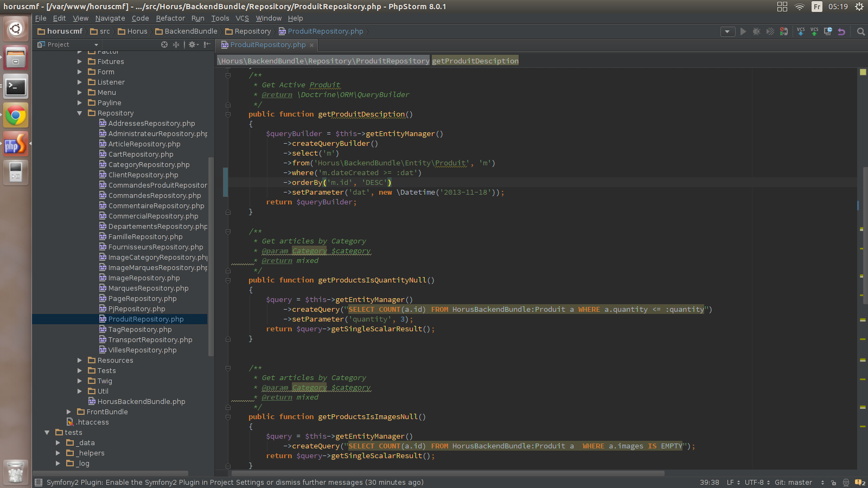The width and height of the screenshot is (868, 488).
Task: Toggle tool window buttons at bottom-left corner
Action: click(39, 483)
